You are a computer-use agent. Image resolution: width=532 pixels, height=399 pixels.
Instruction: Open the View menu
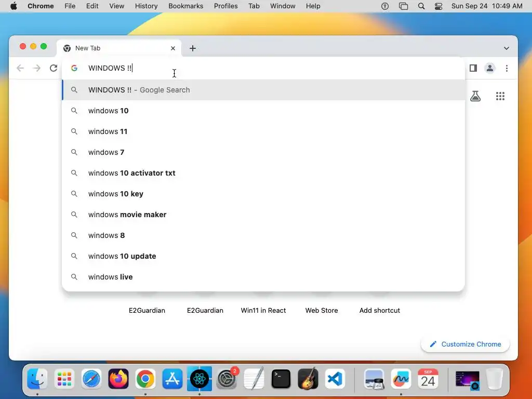click(117, 6)
